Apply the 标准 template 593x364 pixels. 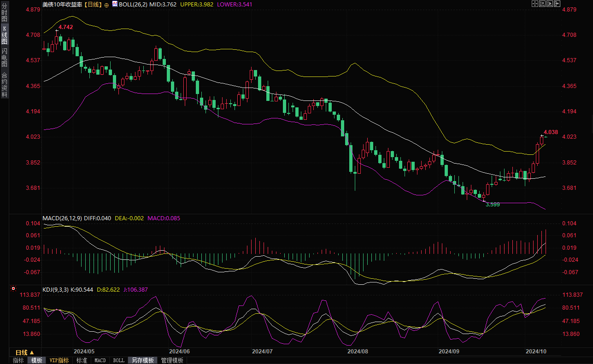82,360
